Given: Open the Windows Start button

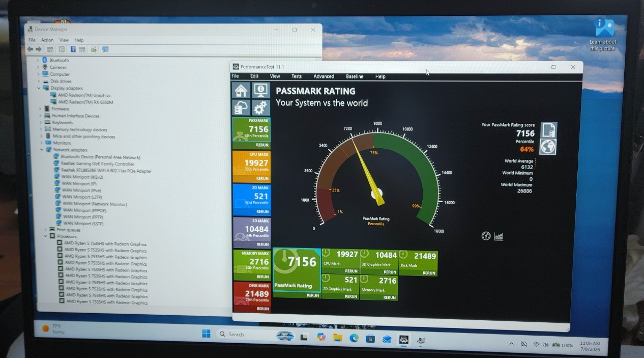Looking at the screenshot, I should tap(206, 334).
